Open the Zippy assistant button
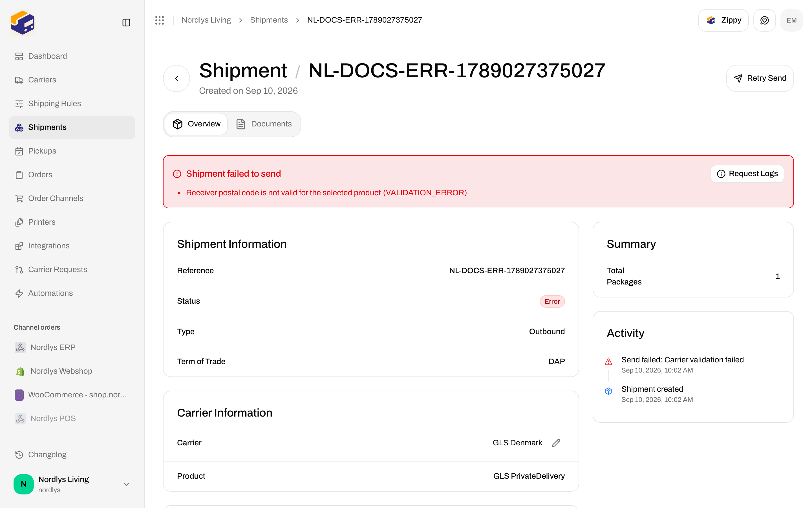 click(723, 20)
